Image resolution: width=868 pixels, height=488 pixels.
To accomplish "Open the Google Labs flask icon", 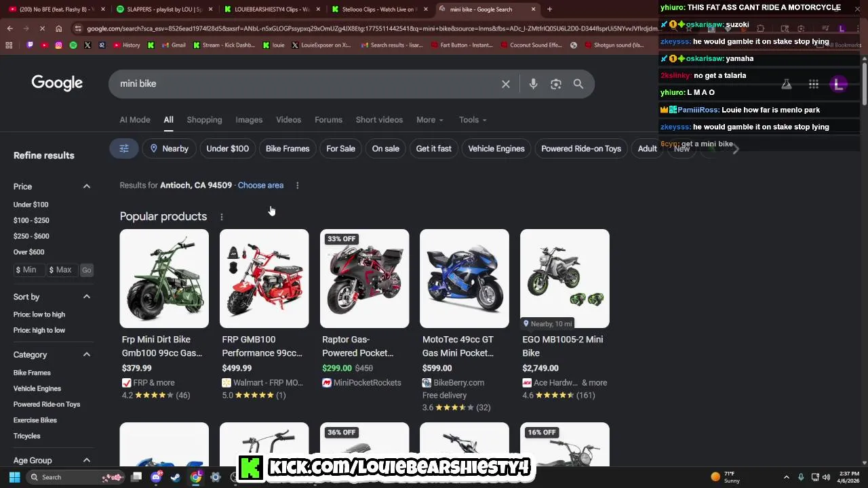I will tap(787, 84).
